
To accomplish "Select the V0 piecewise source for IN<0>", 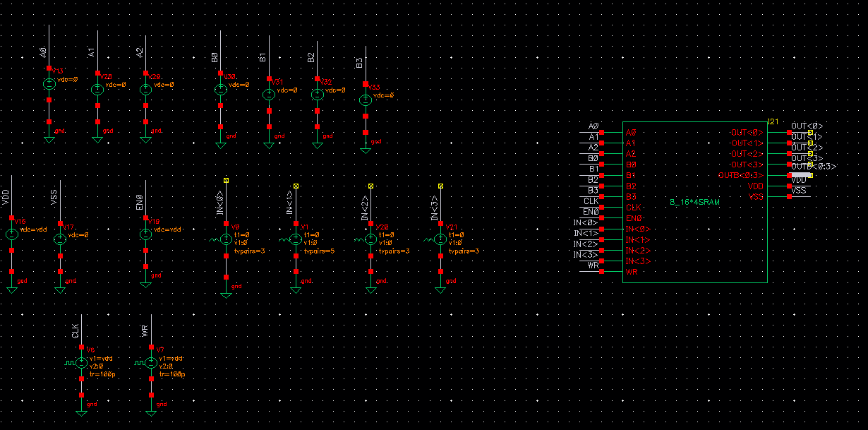I will click(x=225, y=240).
